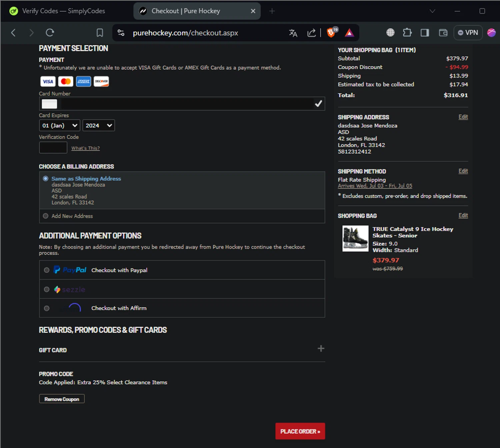Select Add New Address option
The image size is (500, 448).
(46, 216)
